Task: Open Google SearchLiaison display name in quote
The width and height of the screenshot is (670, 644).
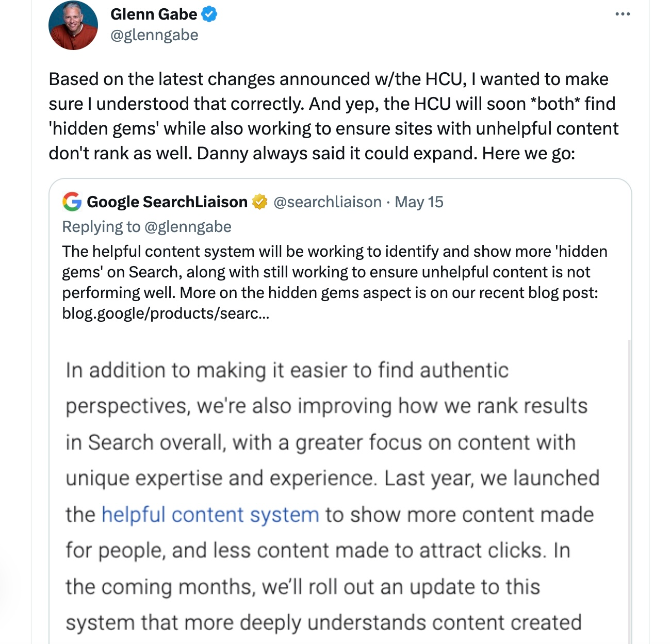Action: tap(167, 202)
